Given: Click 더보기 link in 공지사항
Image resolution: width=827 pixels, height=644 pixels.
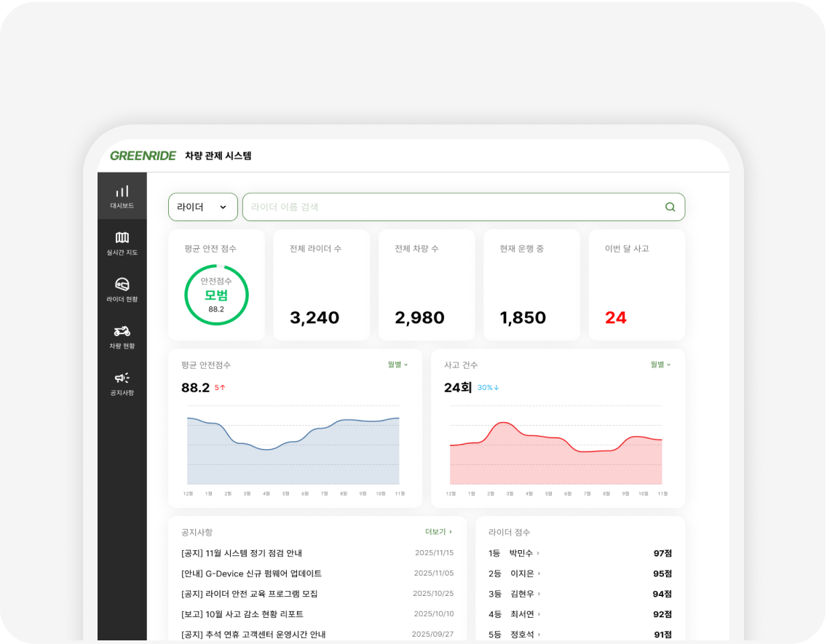Looking at the screenshot, I should [438, 532].
